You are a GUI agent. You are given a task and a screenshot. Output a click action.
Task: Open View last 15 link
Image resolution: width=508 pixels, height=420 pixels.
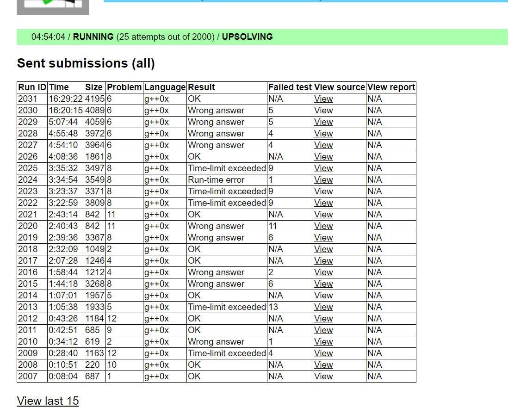pyautogui.click(x=48, y=401)
